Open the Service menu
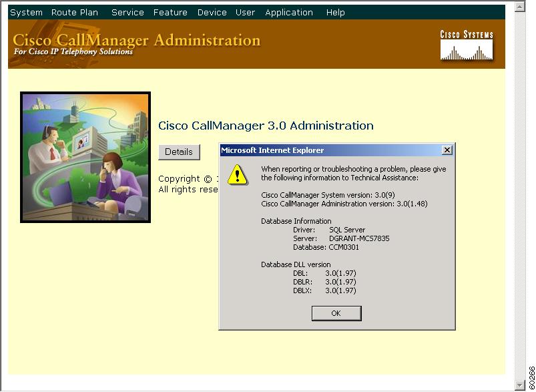Viewport: 536px width, 392px height. point(127,13)
